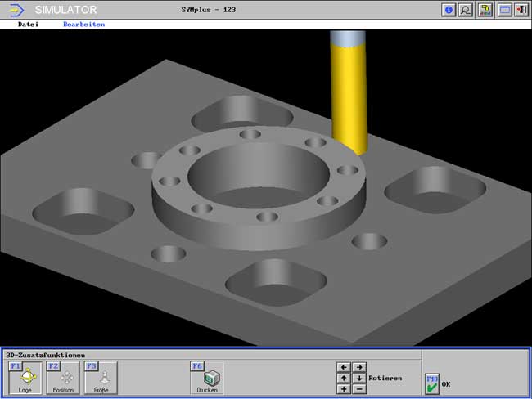Click the exit door icon
The height and width of the screenshot is (399, 532).
pyautogui.click(x=521, y=10)
